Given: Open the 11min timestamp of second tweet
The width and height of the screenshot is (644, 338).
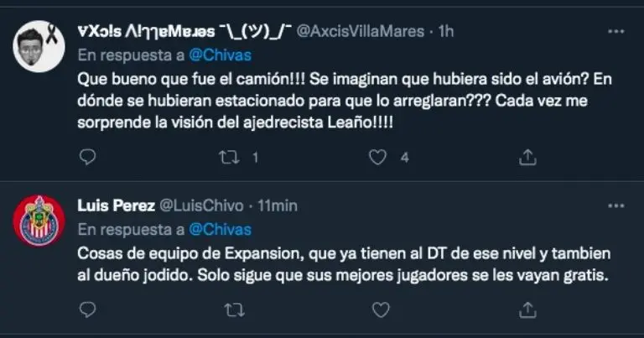Looking at the screenshot, I should (278, 205).
